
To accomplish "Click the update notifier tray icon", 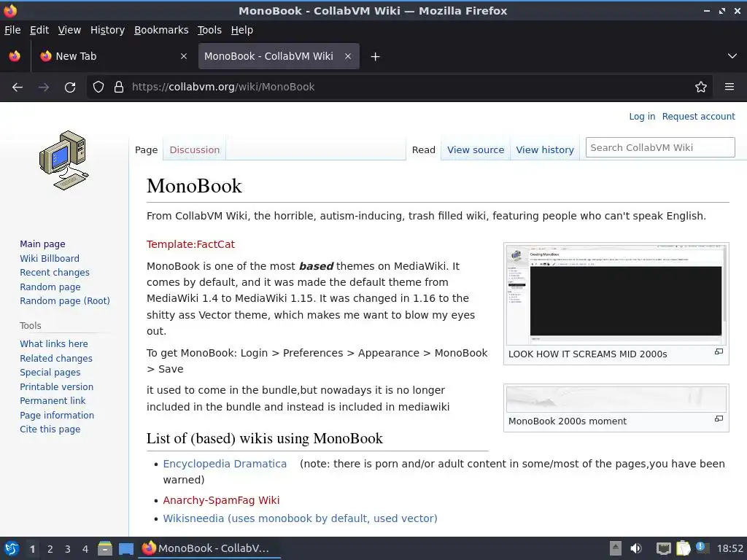I will point(703,548).
